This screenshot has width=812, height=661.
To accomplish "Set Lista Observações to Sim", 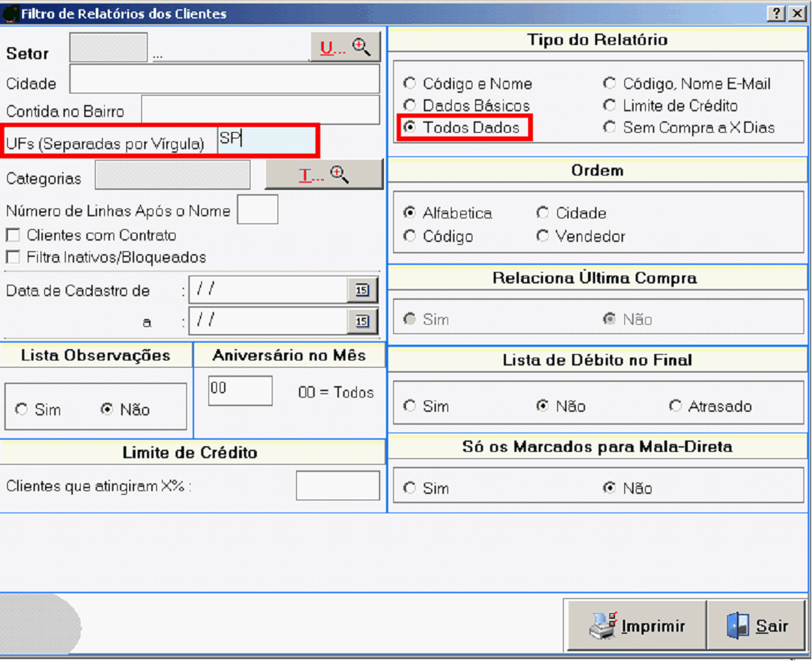I will tap(21, 410).
